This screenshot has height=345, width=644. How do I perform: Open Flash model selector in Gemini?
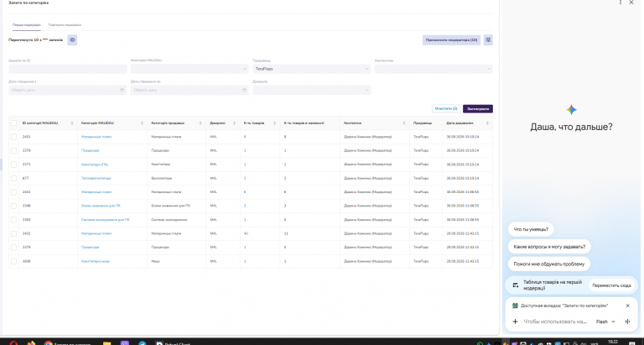(605, 321)
